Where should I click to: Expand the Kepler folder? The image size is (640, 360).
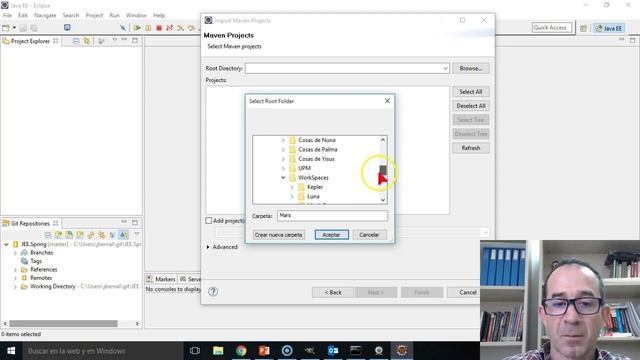pyautogui.click(x=292, y=187)
